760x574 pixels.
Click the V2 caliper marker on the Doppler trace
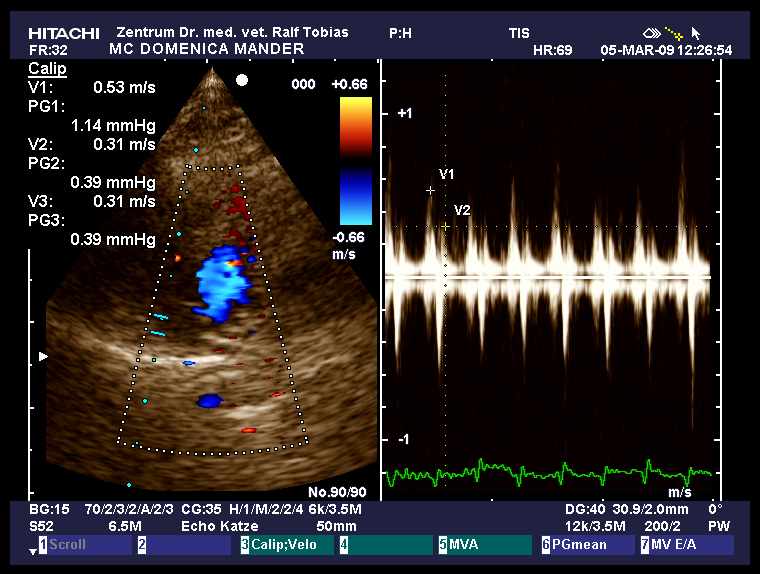445,226
